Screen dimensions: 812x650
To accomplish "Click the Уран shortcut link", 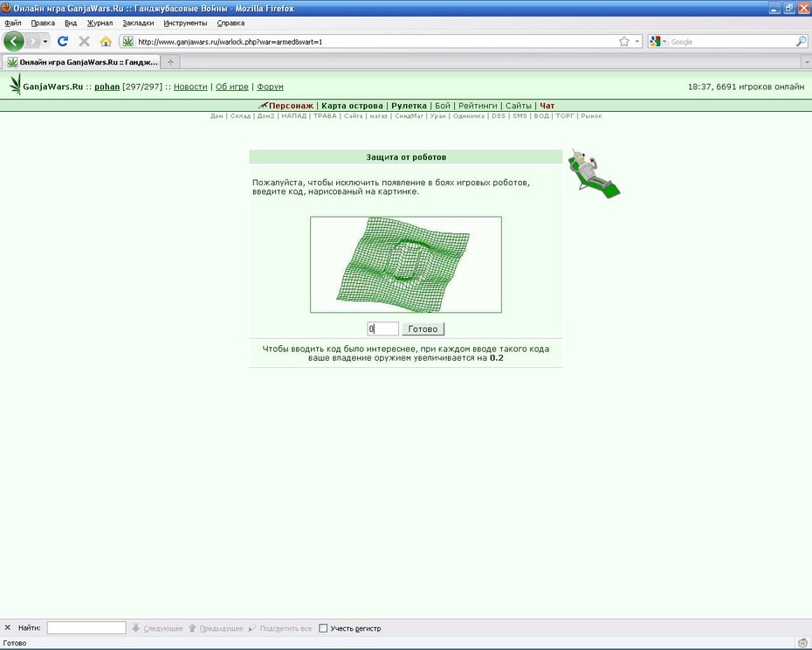I will tap(438, 116).
